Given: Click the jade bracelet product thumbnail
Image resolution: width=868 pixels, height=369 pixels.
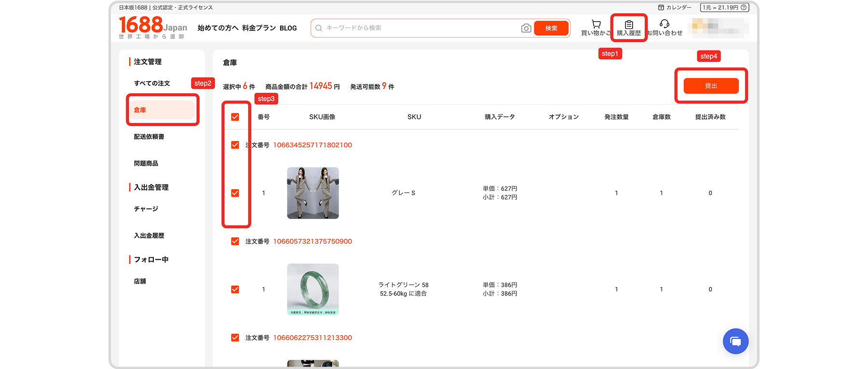Looking at the screenshot, I should (313, 290).
